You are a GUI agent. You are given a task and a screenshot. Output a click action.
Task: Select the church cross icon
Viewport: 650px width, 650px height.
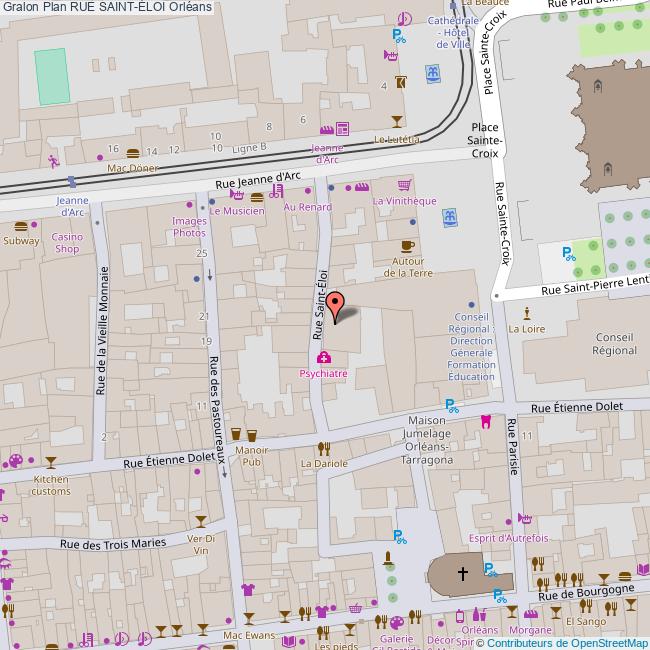463,574
